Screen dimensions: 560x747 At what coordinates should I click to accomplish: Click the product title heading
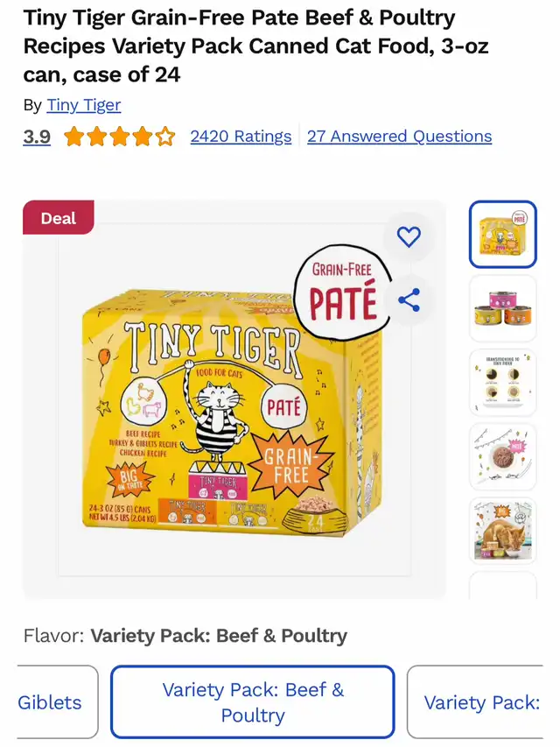coord(256,46)
